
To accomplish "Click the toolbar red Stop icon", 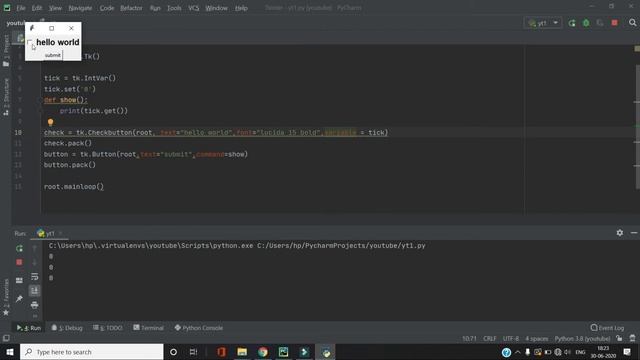I will pyautogui.click(x=614, y=23).
